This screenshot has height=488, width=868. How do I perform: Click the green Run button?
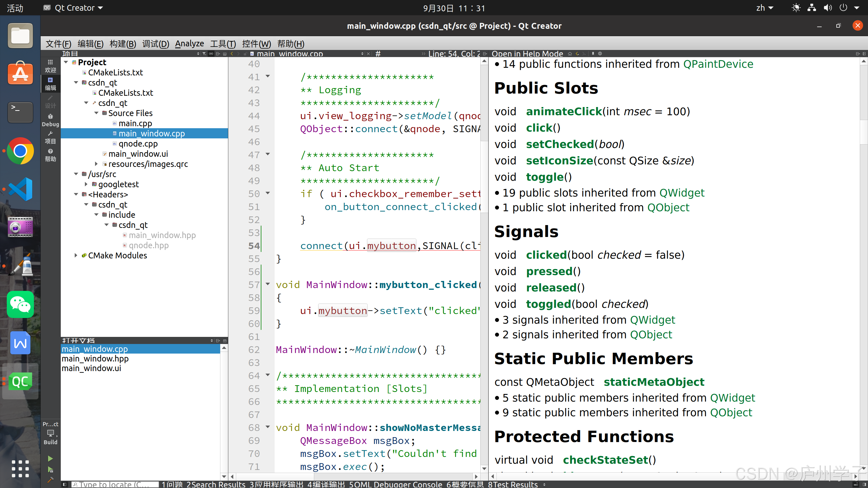click(x=50, y=459)
